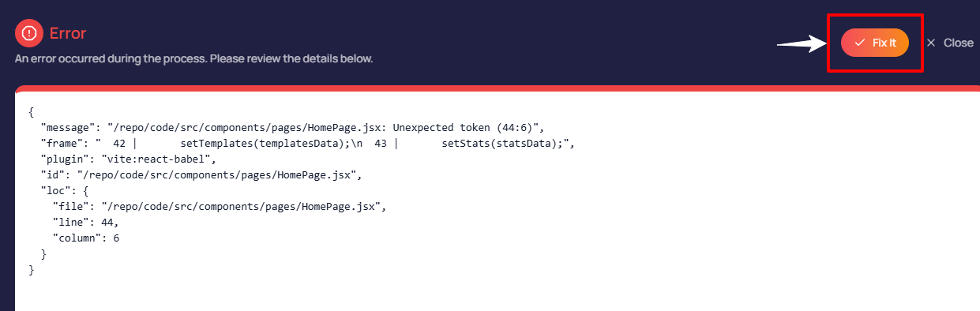Dismiss the error using the Close label

point(959,43)
